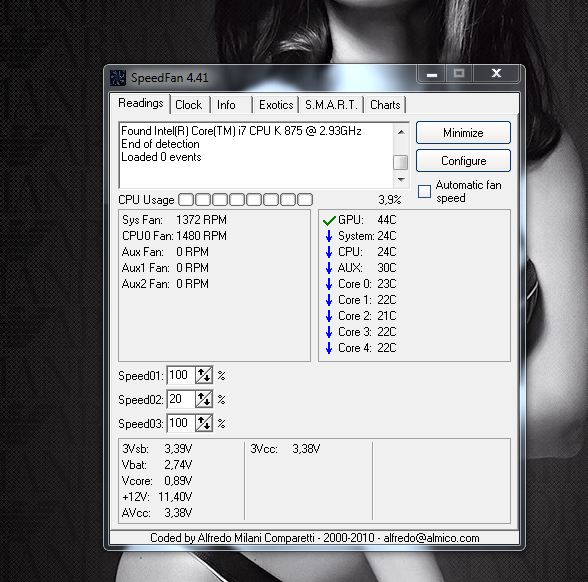Click the Minimize button in SpeedFan panel
This screenshot has height=582, width=588.
(464, 133)
